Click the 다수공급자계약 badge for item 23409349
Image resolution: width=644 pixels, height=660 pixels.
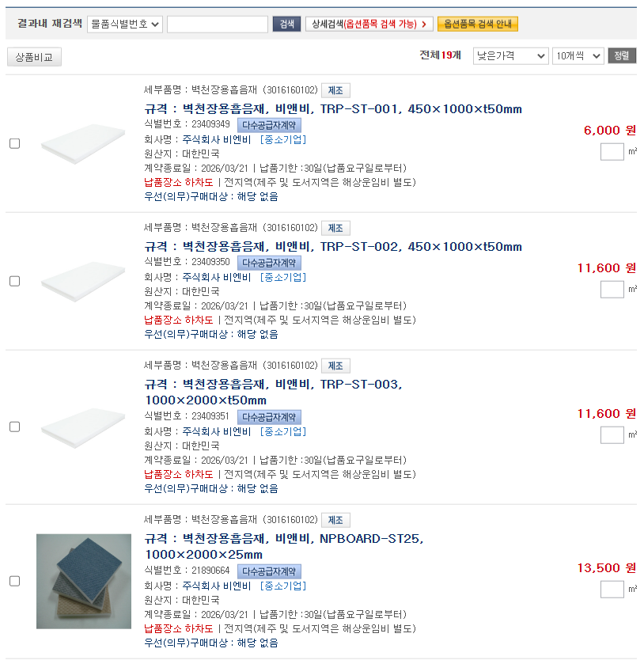point(269,125)
